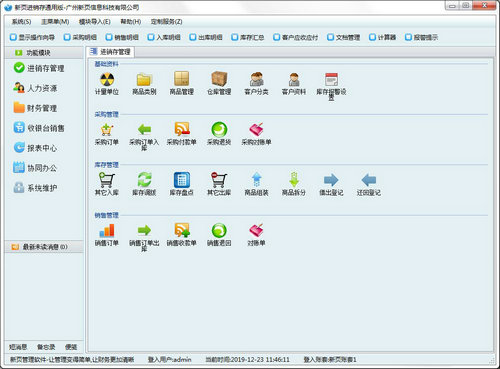Image resolution: width=500 pixels, height=369 pixels.
Task: Open 客户资料 customer info icon
Action: pyautogui.click(x=294, y=84)
